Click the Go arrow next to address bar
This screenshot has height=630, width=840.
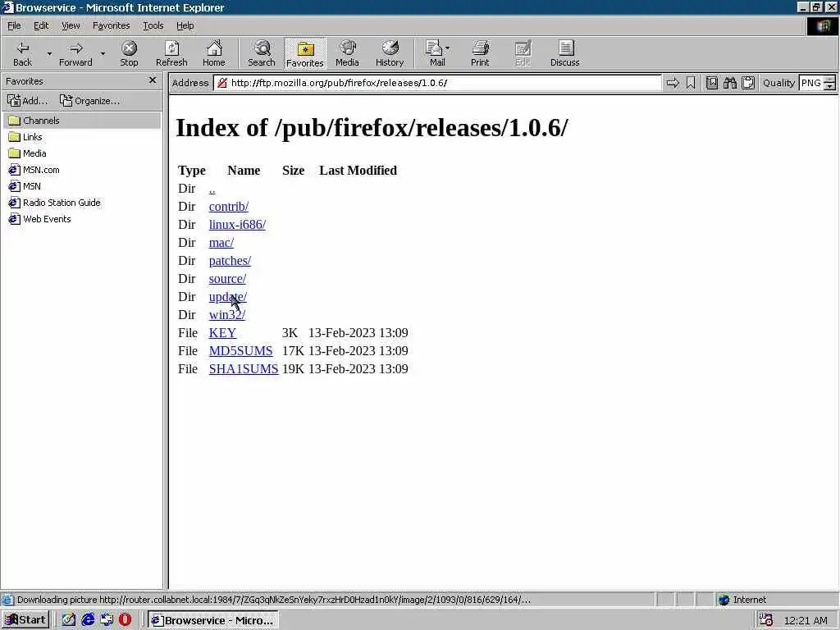pyautogui.click(x=673, y=83)
